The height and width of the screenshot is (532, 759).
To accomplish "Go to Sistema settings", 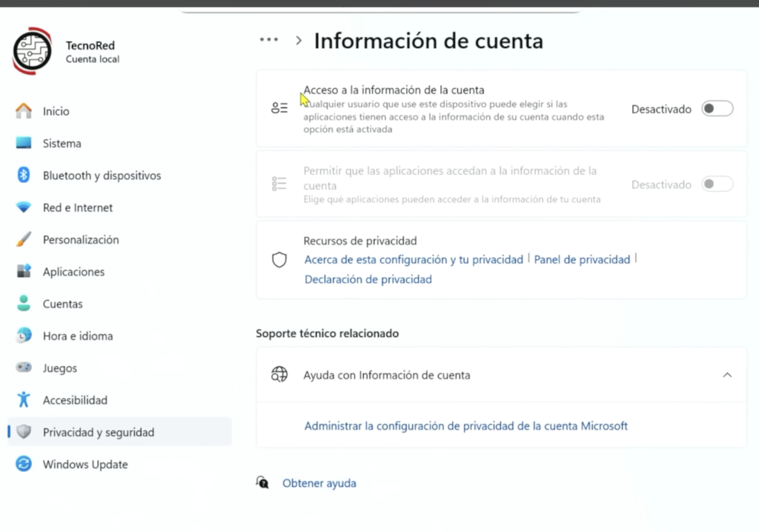I will coord(119,143).
